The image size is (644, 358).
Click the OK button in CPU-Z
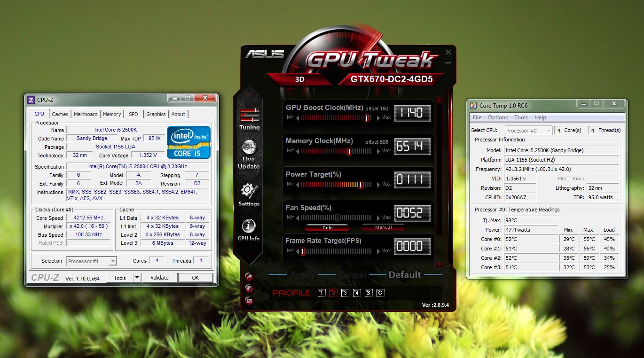[196, 278]
